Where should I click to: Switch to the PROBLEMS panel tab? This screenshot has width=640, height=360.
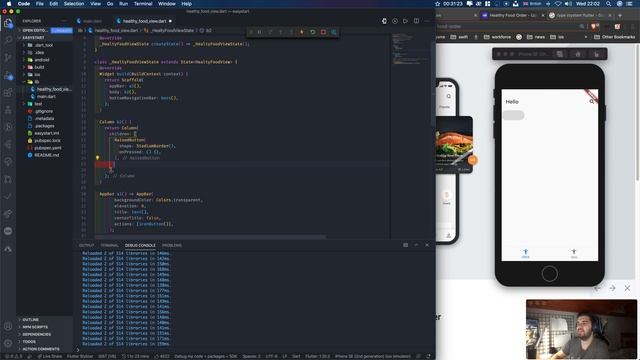[172, 245]
